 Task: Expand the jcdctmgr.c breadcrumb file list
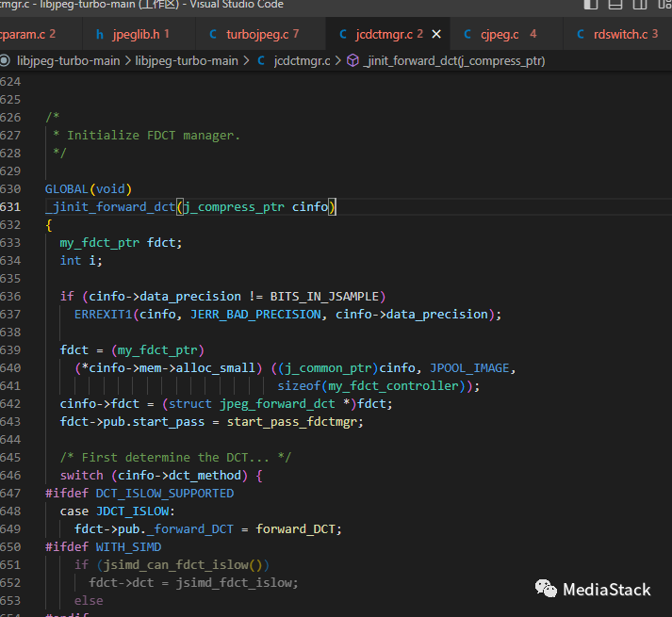tap(303, 60)
